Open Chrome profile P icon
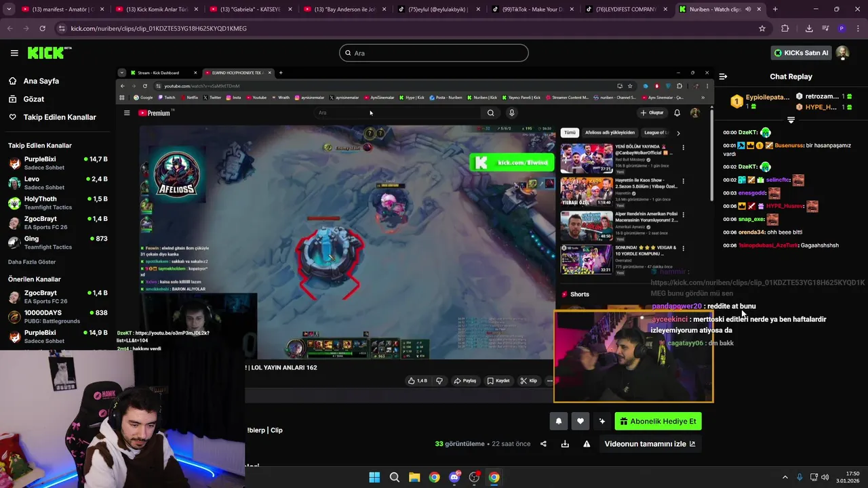This screenshot has width=868, height=488. 842,28
